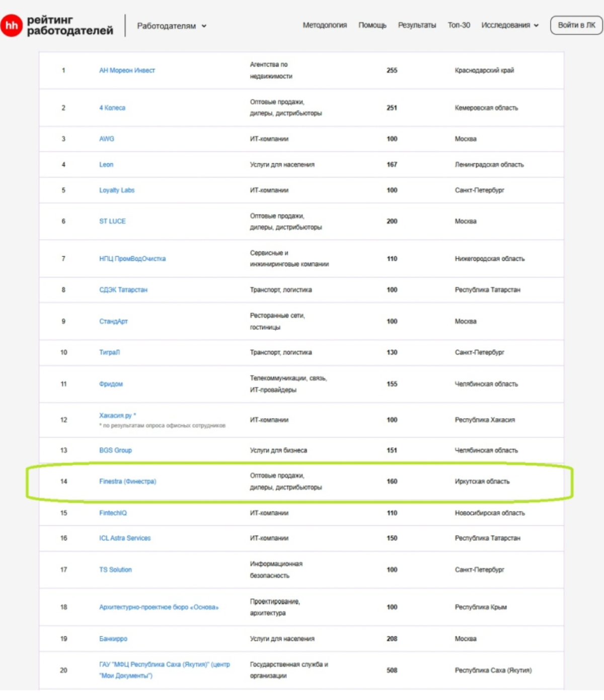This screenshot has width=604, height=700.
Task: Open the Исследования dropdown menu
Action: click(509, 25)
